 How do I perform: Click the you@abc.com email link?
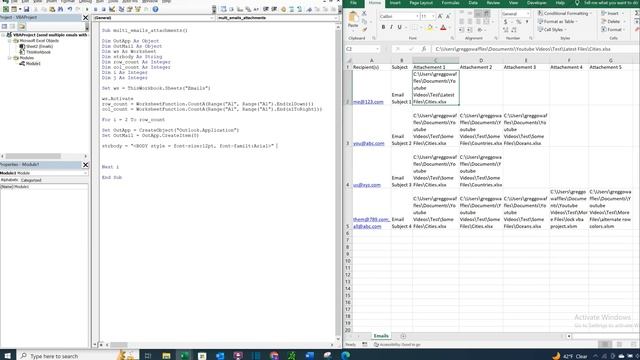click(369, 144)
